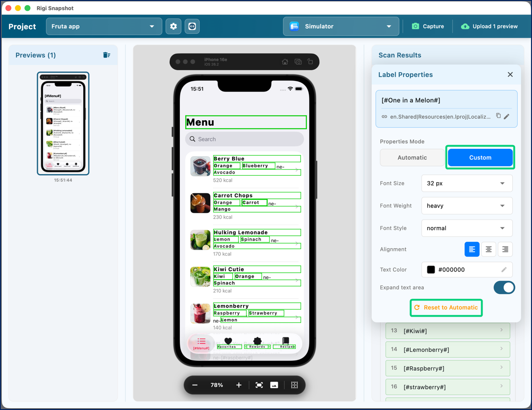Toggle the Expand text area switch
The width and height of the screenshot is (532, 410).
coord(504,288)
